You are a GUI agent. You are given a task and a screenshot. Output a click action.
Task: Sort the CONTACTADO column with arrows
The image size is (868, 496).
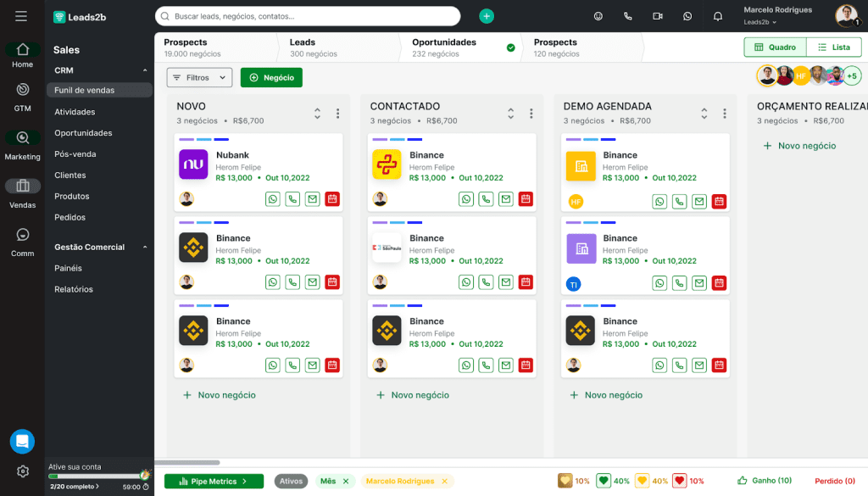510,114
